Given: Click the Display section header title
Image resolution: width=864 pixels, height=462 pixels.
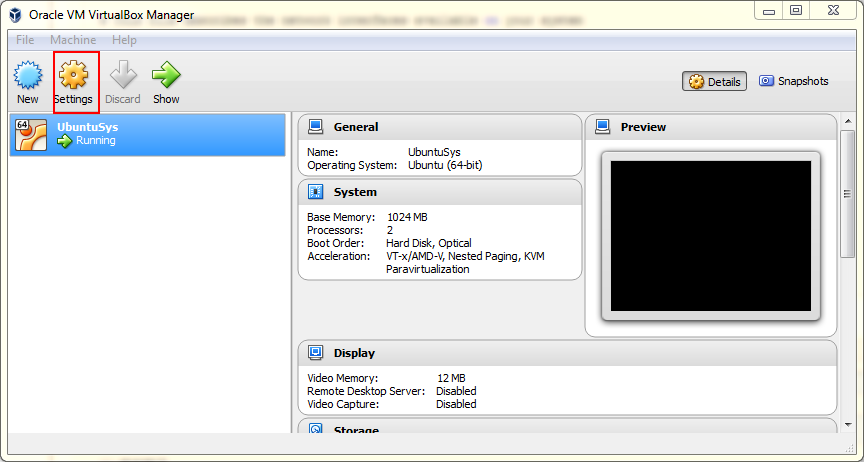Looking at the screenshot, I should pyautogui.click(x=354, y=353).
